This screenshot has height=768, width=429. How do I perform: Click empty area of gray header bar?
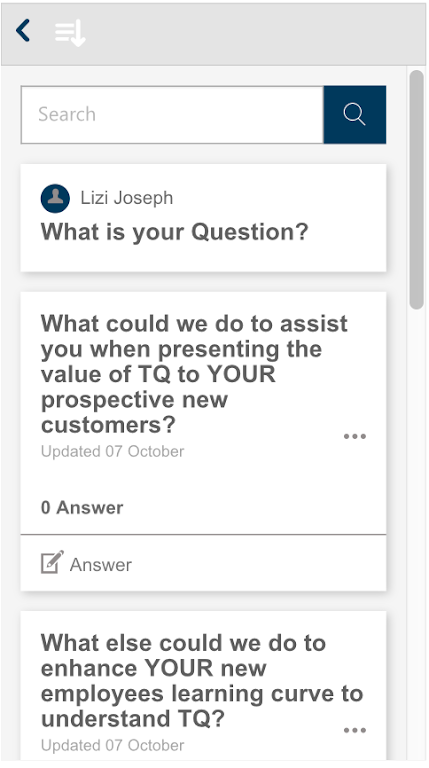pos(255,34)
